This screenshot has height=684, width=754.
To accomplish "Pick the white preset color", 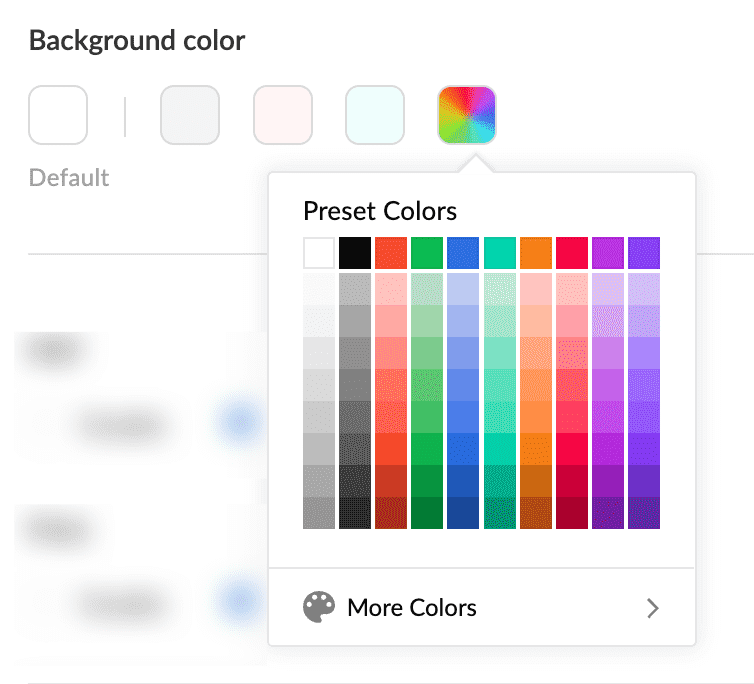I will pos(319,253).
